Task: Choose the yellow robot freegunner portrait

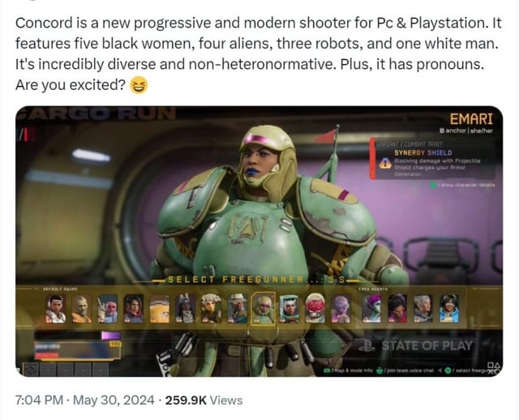Action: [159, 308]
